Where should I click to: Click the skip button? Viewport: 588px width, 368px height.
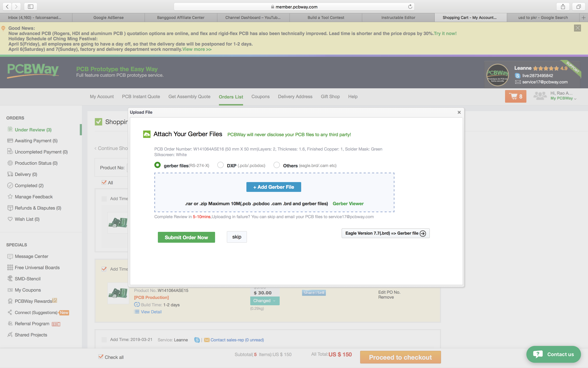237,237
